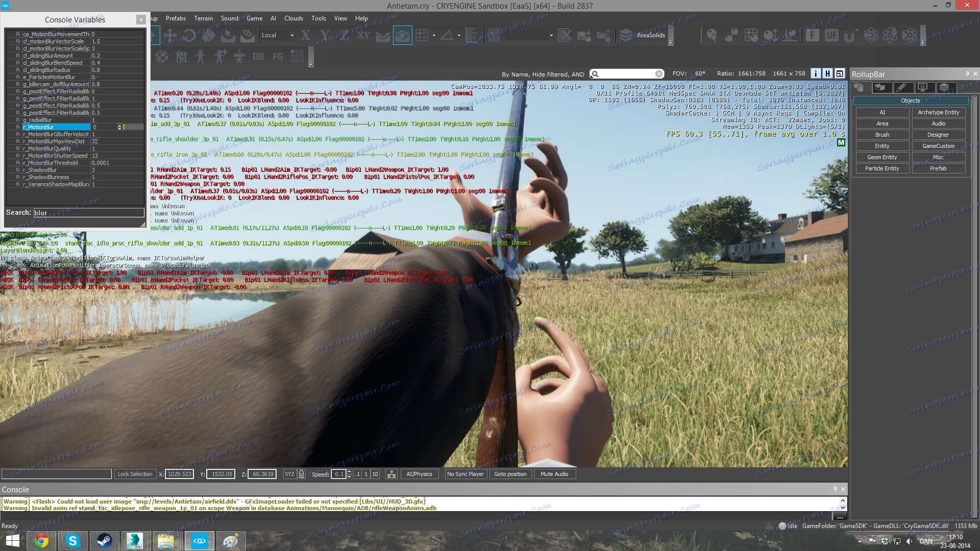The height and width of the screenshot is (551, 980).
Task: Click the Goto position button
Action: point(510,474)
